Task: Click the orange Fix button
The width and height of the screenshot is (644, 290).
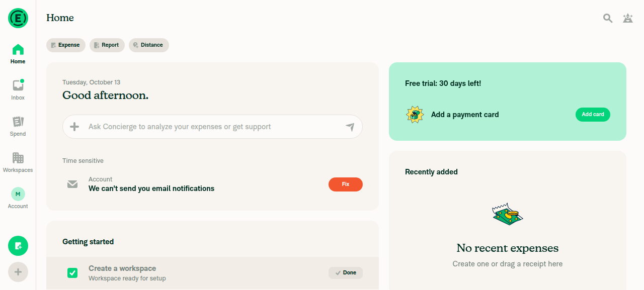Action: point(346,184)
